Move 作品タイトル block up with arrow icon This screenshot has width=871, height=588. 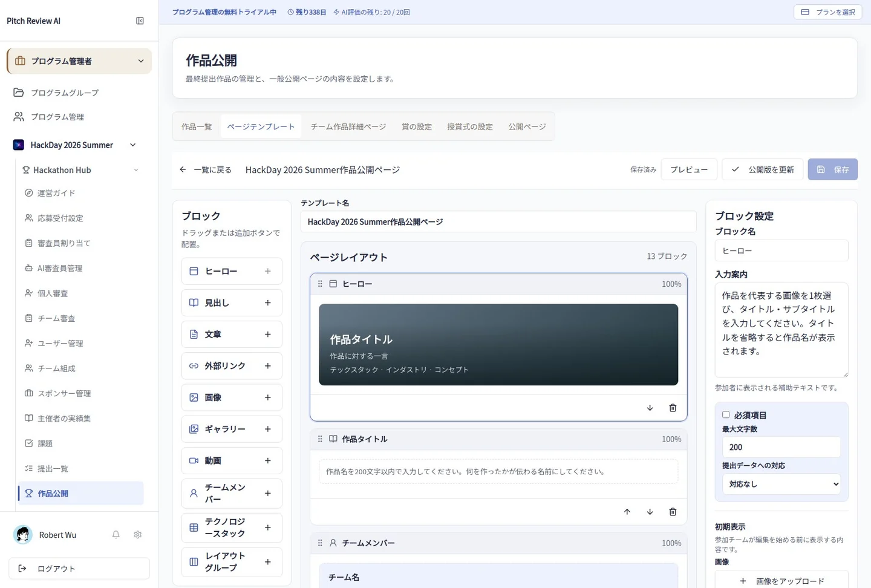[x=627, y=512]
